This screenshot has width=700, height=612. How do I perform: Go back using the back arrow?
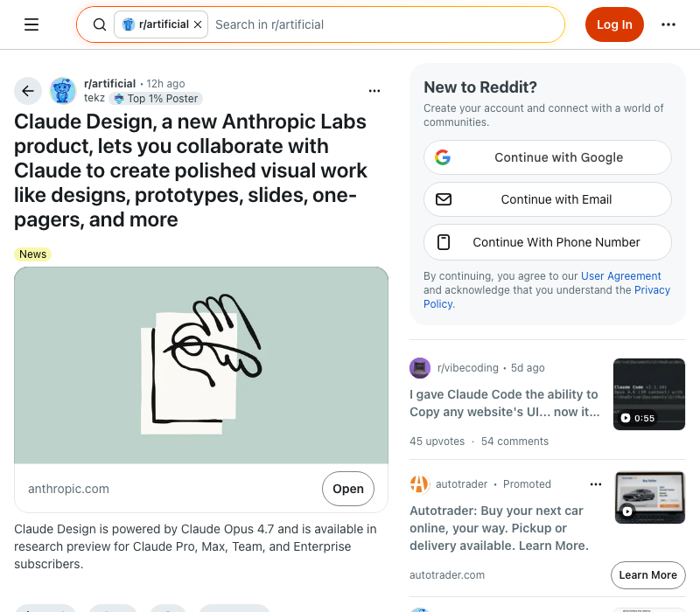(28, 91)
